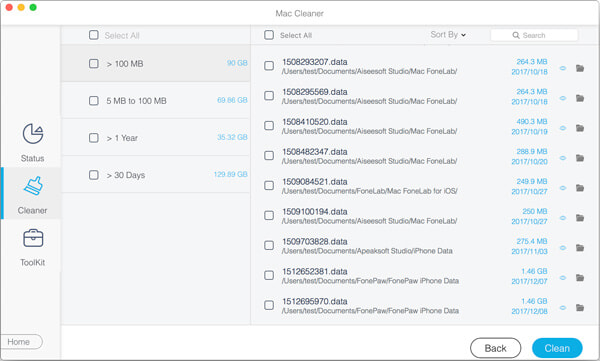Reveal 1508295569.data using its folder icon
This screenshot has width=600, height=361.
click(x=580, y=98)
